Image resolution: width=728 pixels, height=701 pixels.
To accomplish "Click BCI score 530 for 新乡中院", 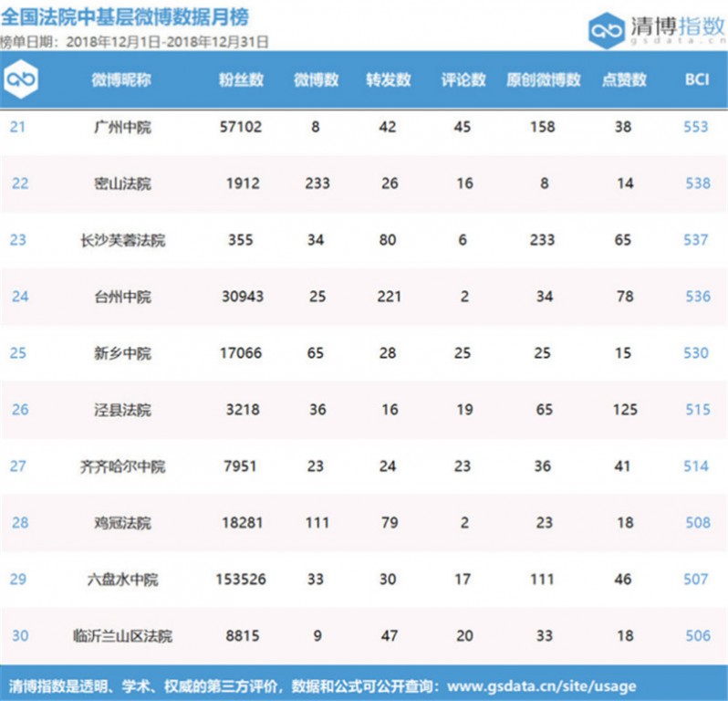I will point(695,353).
